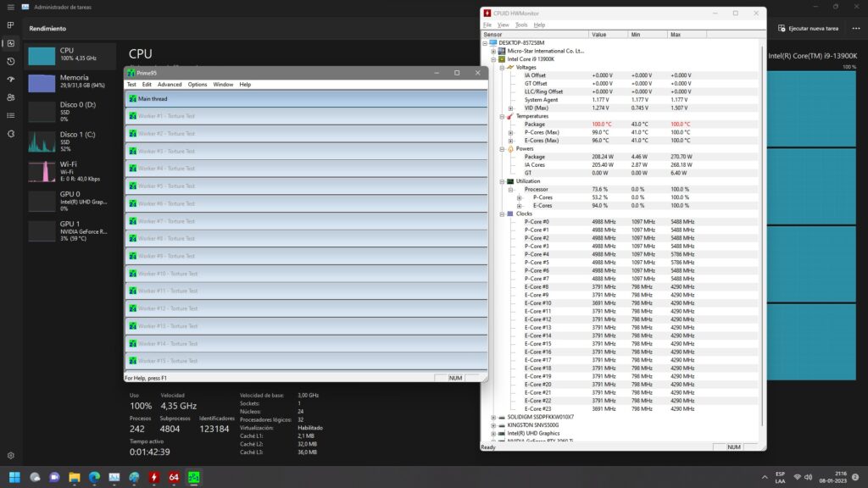Open the Users icon in sidebar

[10, 97]
